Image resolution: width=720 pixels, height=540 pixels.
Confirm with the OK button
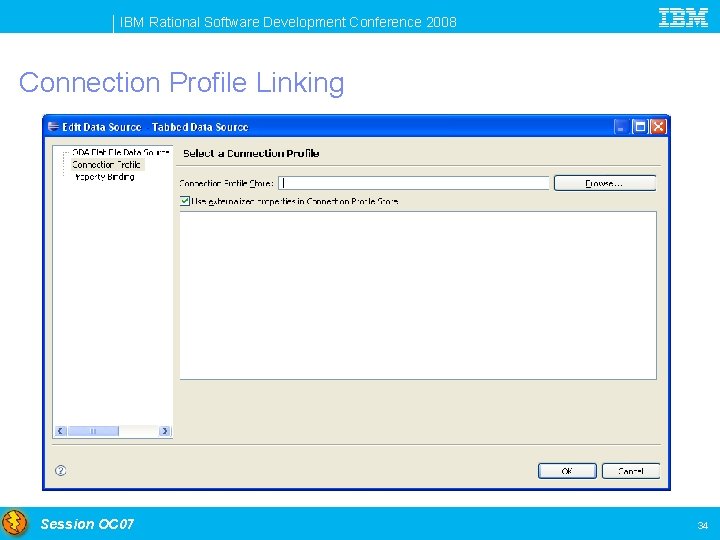567,471
